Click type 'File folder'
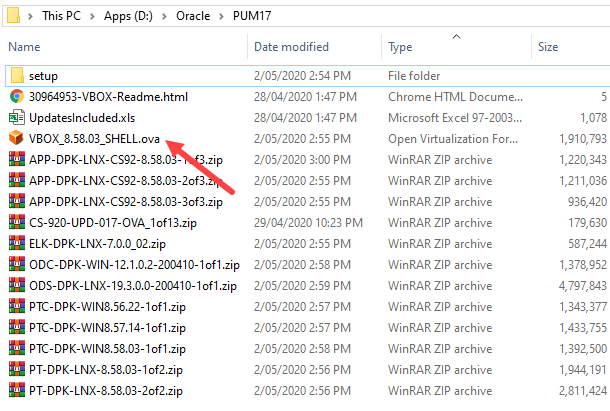 (414, 76)
